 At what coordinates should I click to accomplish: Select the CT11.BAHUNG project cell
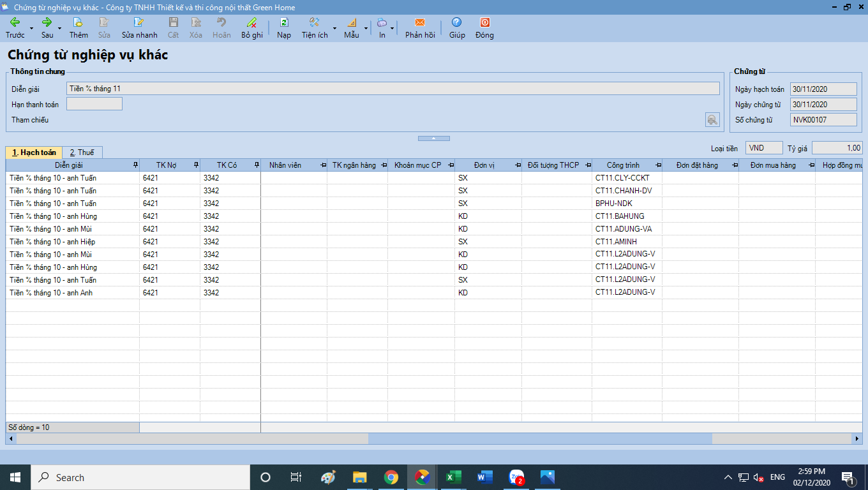coord(627,216)
